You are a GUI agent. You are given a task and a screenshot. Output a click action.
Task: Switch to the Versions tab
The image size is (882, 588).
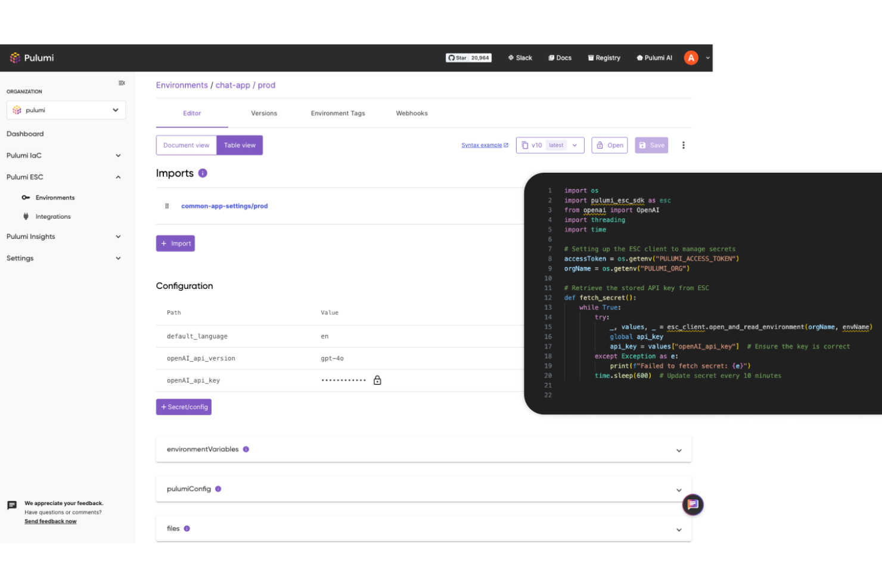point(264,113)
